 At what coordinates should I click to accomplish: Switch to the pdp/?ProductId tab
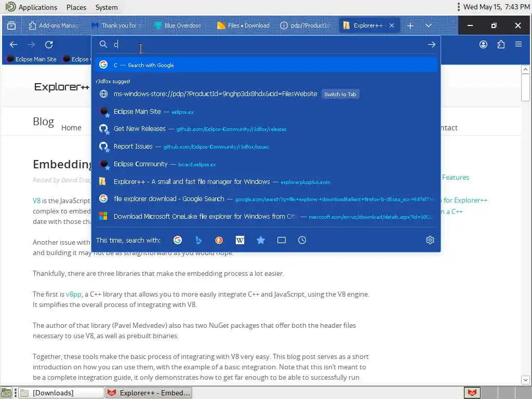click(x=305, y=25)
